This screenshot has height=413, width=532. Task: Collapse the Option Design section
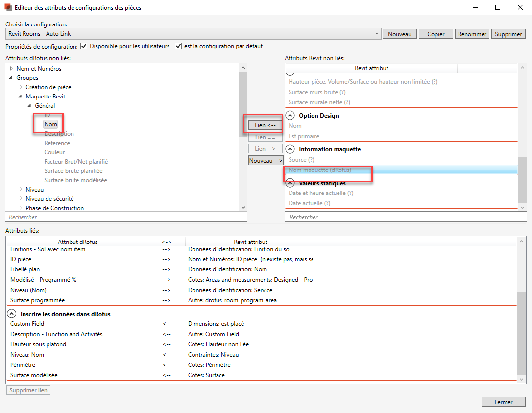[290, 116]
